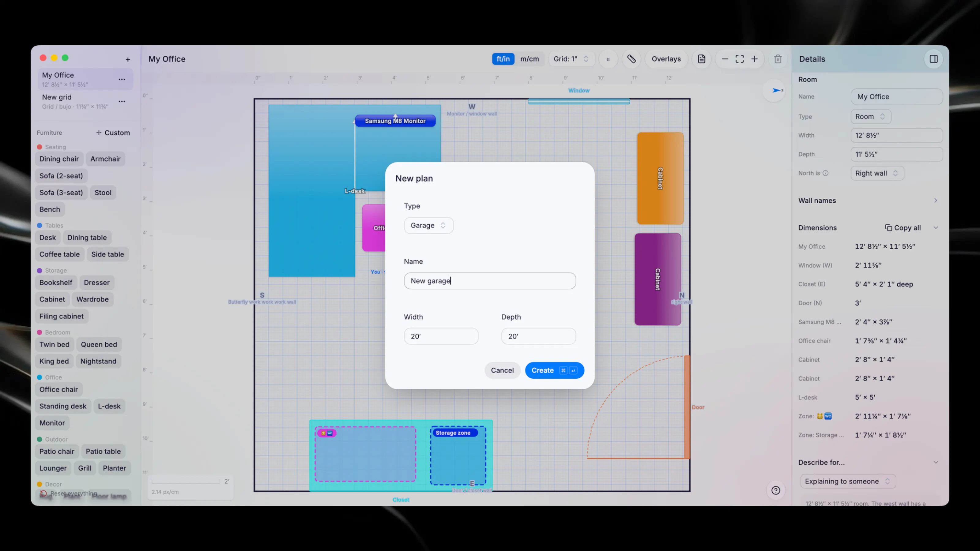Click room Name field My Office

pos(897,97)
